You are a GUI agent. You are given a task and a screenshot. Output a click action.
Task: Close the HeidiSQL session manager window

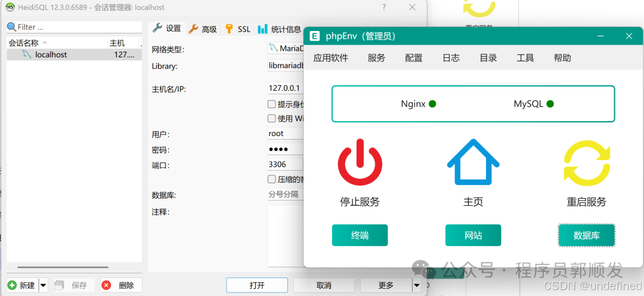click(413, 7)
